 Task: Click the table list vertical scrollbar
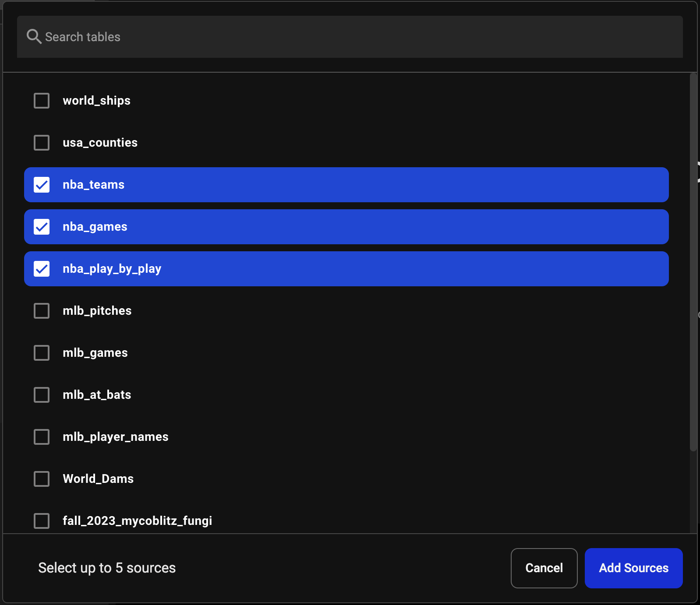693,263
